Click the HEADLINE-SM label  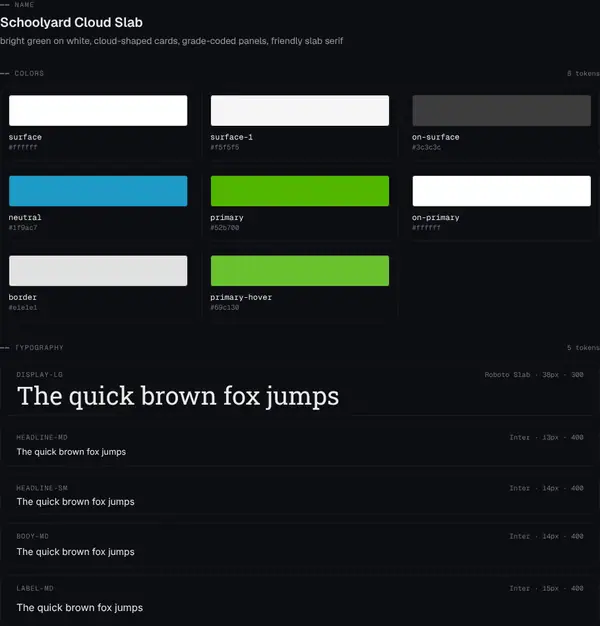pos(42,488)
